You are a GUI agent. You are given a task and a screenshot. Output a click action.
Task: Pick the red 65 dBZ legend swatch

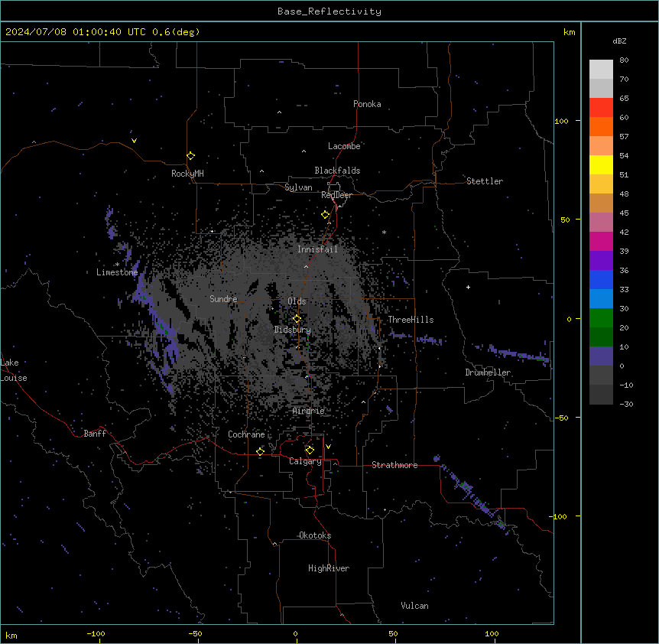[601, 108]
